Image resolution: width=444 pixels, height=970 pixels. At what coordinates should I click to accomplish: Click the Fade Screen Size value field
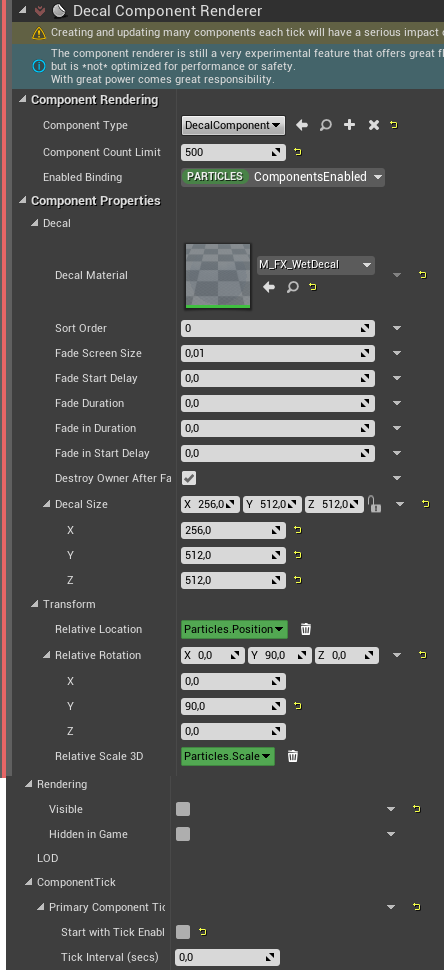278,353
